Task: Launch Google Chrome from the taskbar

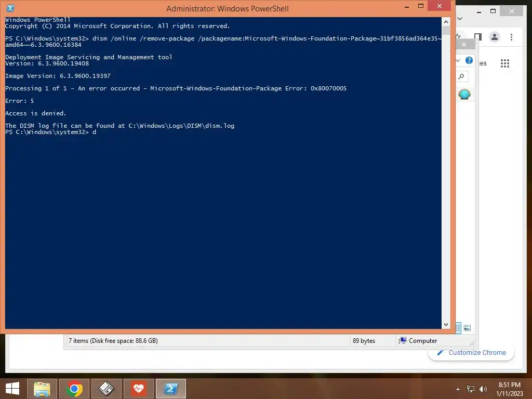Action: [74, 389]
